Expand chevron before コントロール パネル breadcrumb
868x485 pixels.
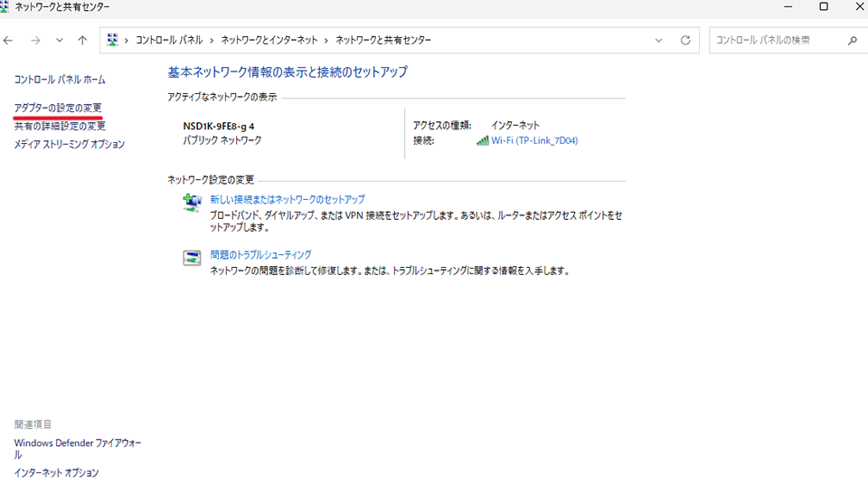[127, 41]
